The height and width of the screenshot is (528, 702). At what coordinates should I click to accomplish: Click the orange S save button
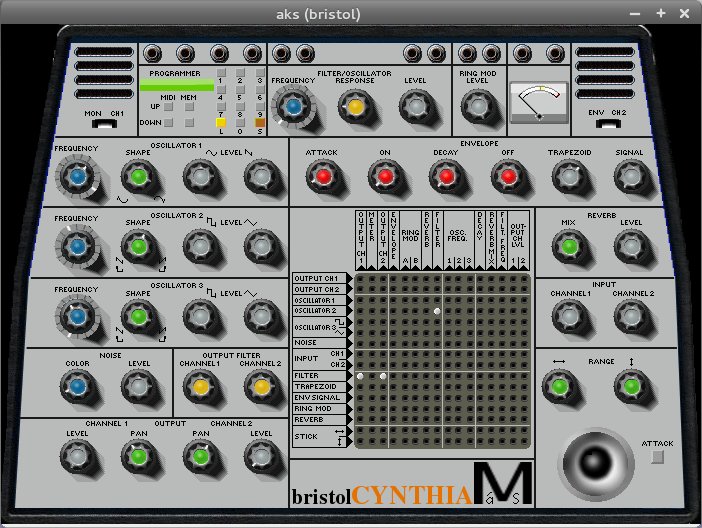(x=260, y=123)
